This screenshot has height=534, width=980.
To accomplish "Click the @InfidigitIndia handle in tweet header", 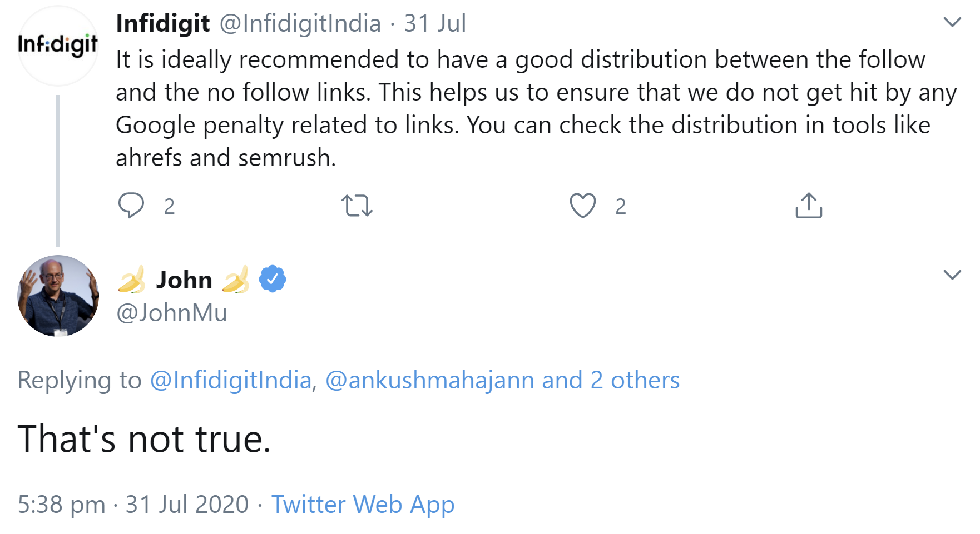I will (x=300, y=23).
